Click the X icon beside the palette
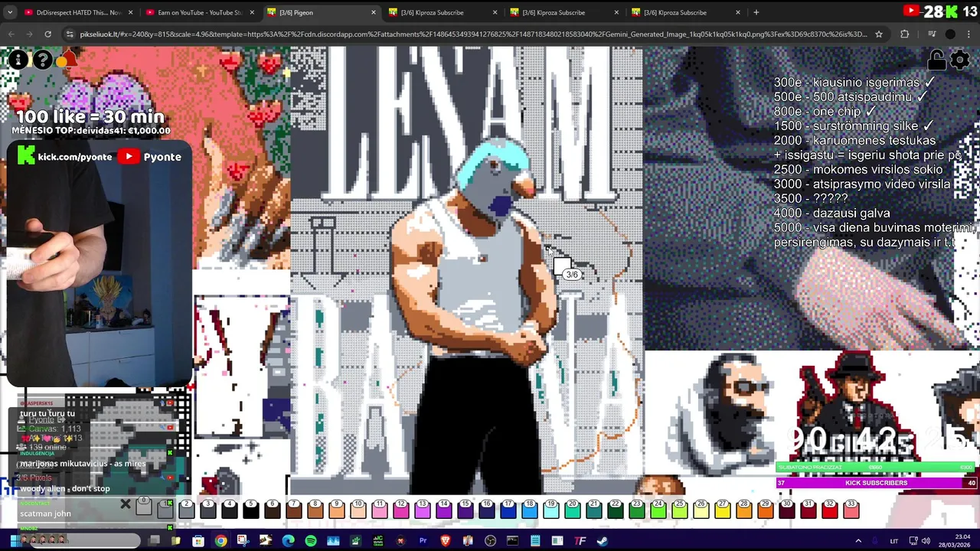 (126, 504)
